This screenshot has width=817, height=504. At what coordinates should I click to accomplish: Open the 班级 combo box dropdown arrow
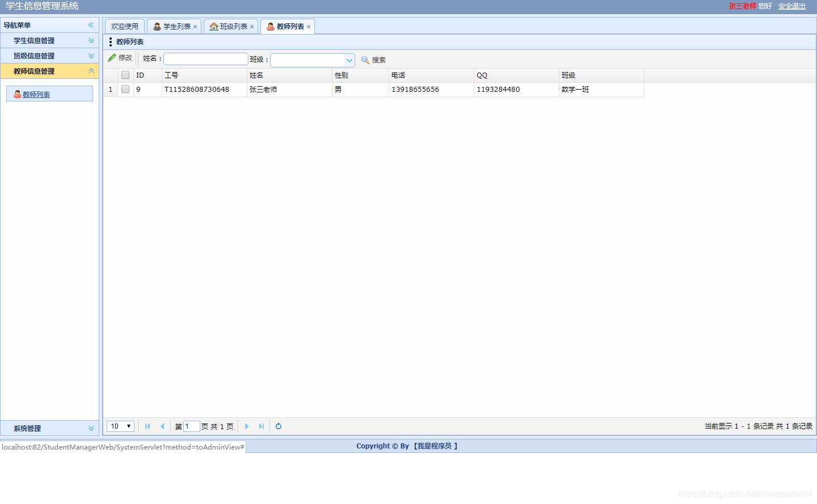pyautogui.click(x=349, y=60)
